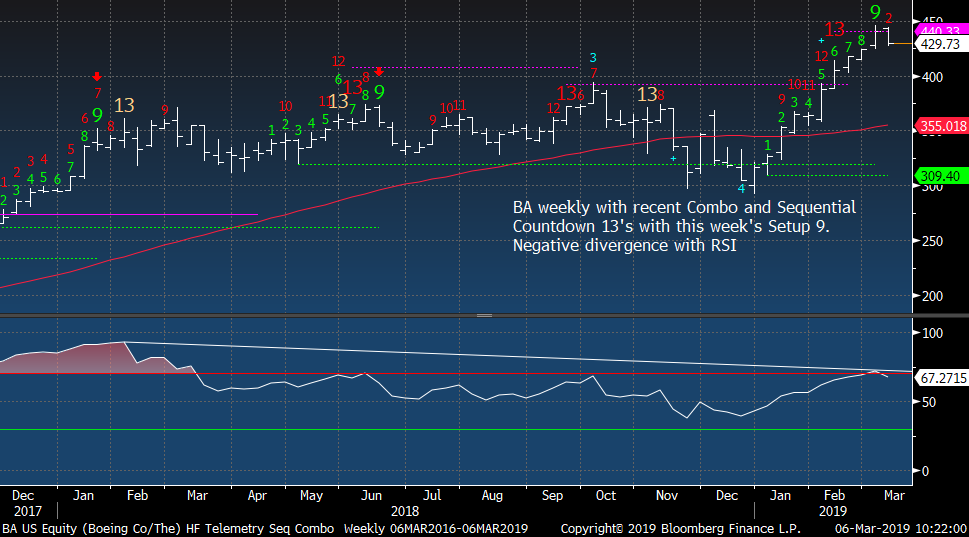
Task: Click the red down arrow above January 2018
Action: (x=97, y=77)
